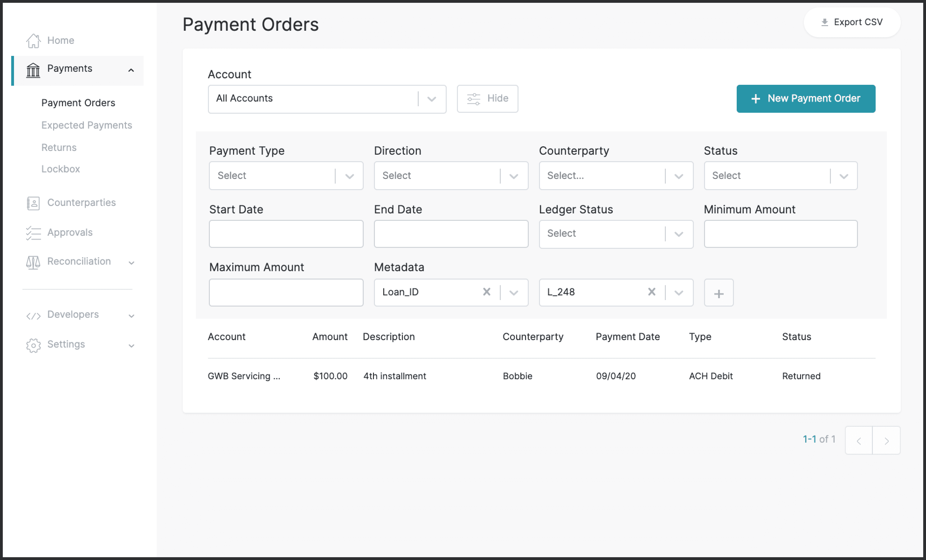This screenshot has width=926, height=560.
Task: Open the Direction dropdown
Action: pyautogui.click(x=451, y=175)
